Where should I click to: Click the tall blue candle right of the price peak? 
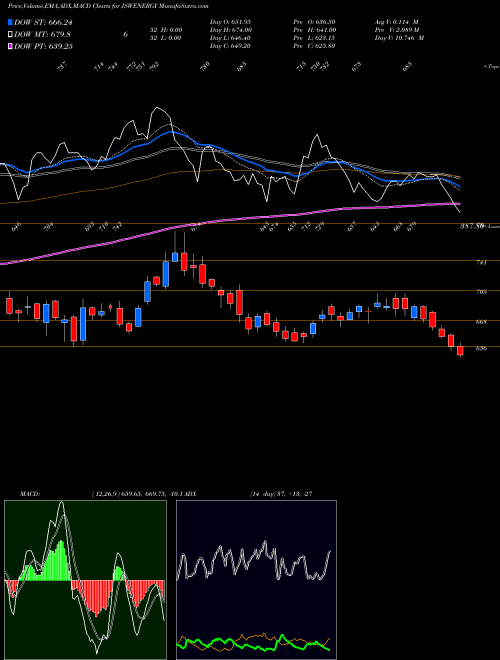(x=166, y=274)
